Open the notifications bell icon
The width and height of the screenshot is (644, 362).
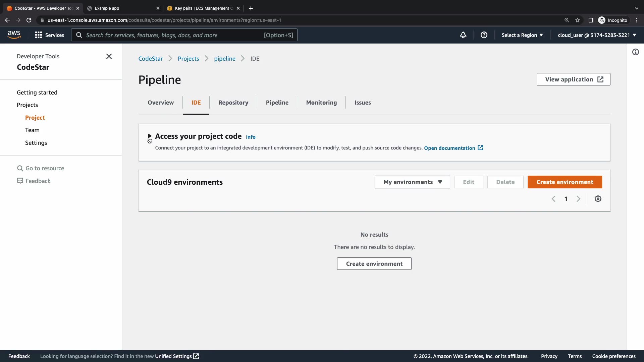click(x=463, y=35)
